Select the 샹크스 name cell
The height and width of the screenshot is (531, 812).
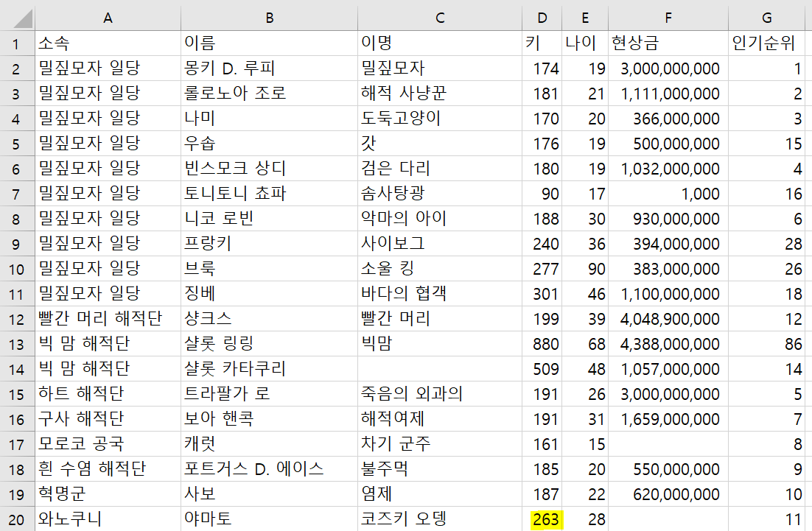[269, 318]
